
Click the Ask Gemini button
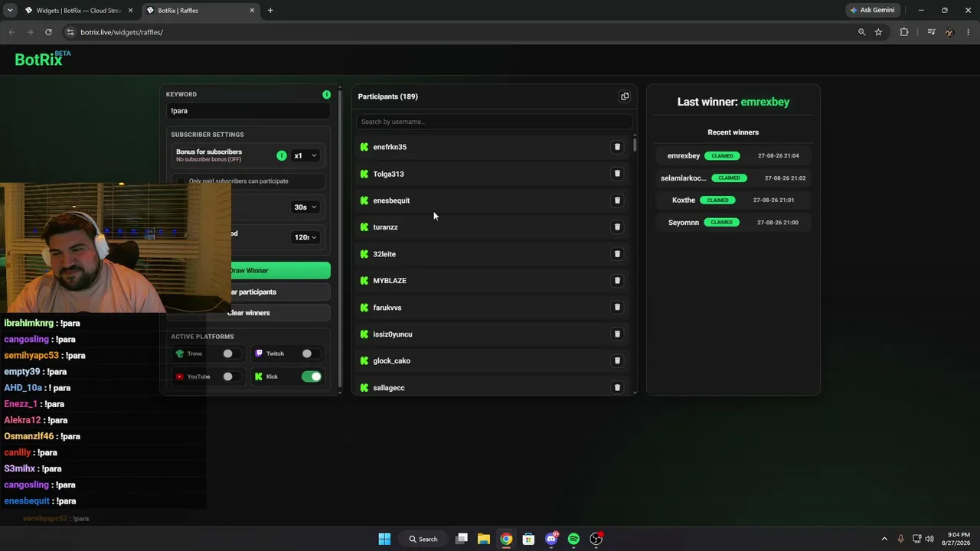[872, 10]
